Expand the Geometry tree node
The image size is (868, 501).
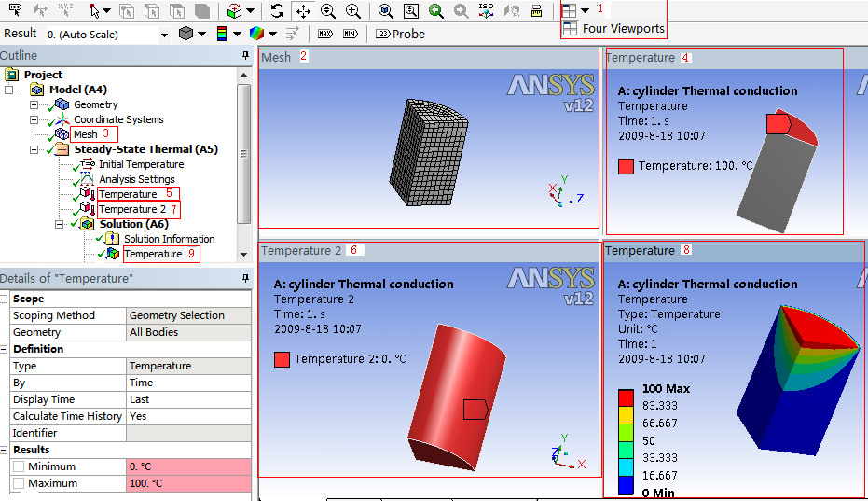point(34,104)
